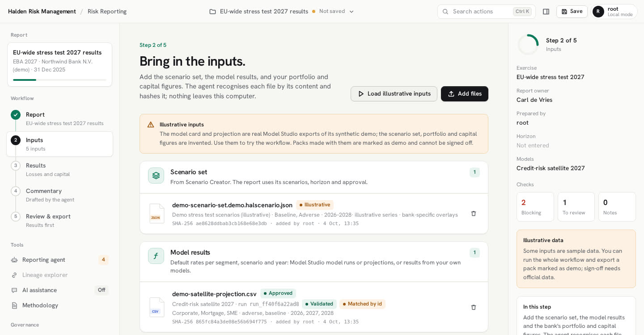The image size is (644, 335).
Task: Go to the completed Report workflow step
Action: (59, 119)
